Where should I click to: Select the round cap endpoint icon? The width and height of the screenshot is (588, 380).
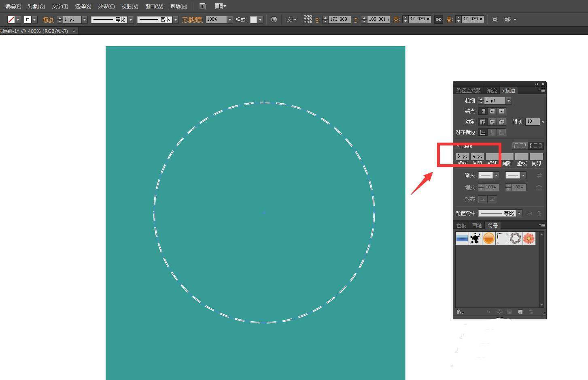[x=492, y=111]
